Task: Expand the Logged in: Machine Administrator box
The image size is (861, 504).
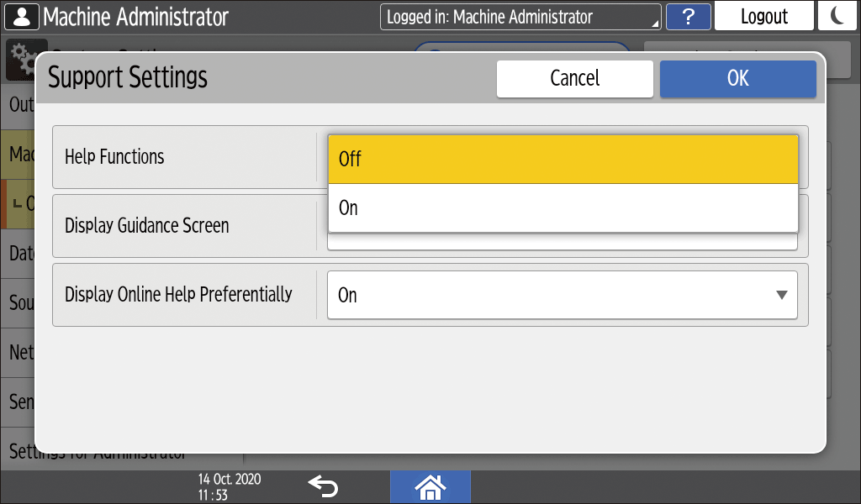Action: 520,17
